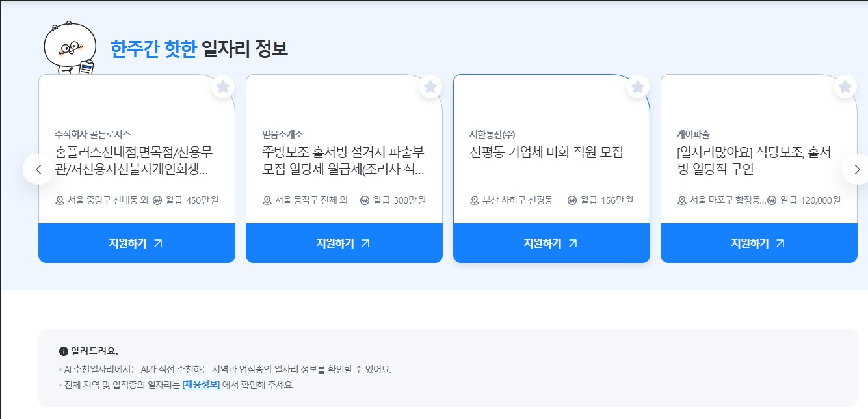Click left arrow to see previous job listings

38,169
